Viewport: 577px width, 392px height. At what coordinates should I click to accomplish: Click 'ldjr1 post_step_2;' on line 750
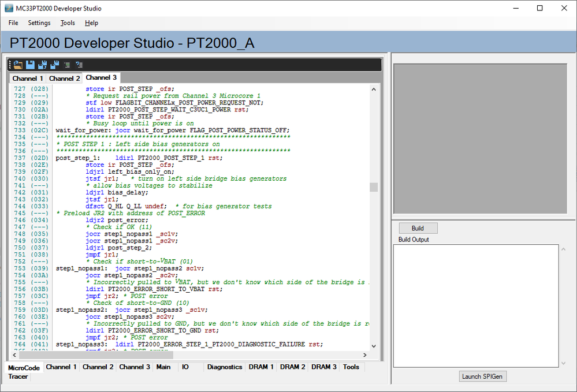point(119,248)
